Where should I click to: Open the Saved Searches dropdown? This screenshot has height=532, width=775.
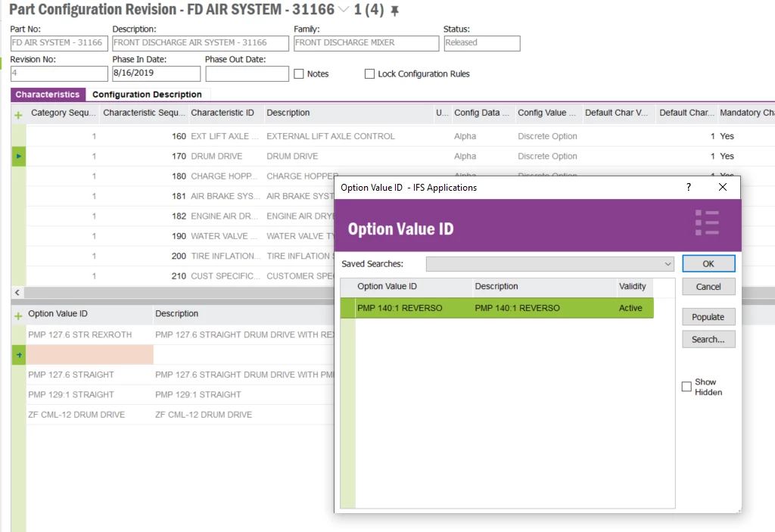(668, 264)
